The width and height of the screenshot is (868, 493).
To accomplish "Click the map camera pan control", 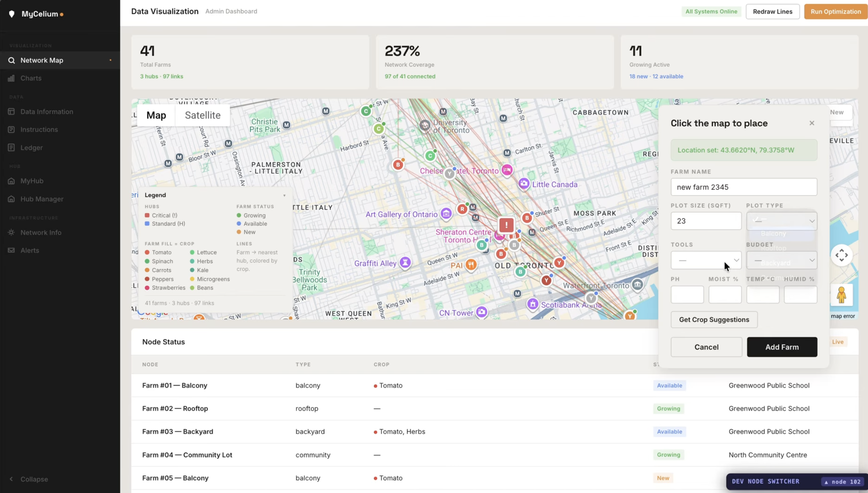I will click(841, 255).
